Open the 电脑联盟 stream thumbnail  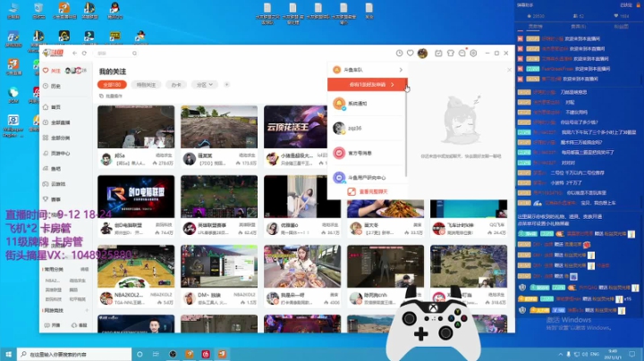tap(136, 197)
